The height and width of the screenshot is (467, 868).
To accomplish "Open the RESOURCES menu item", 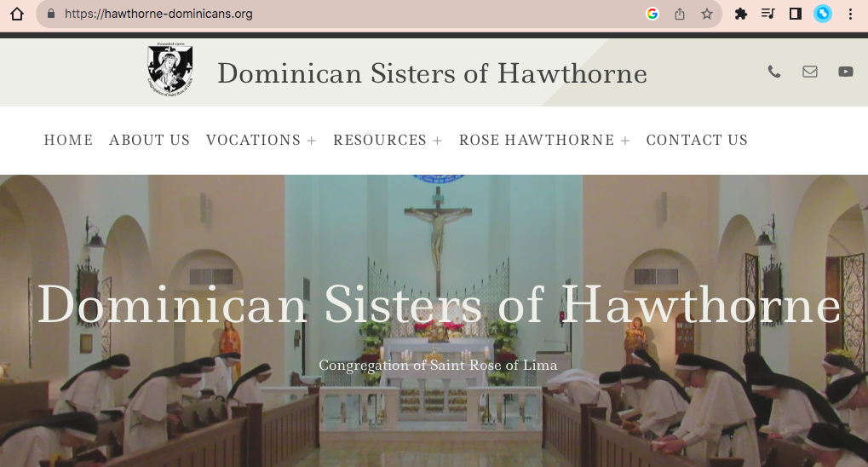I will pyautogui.click(x=380, y=140).
